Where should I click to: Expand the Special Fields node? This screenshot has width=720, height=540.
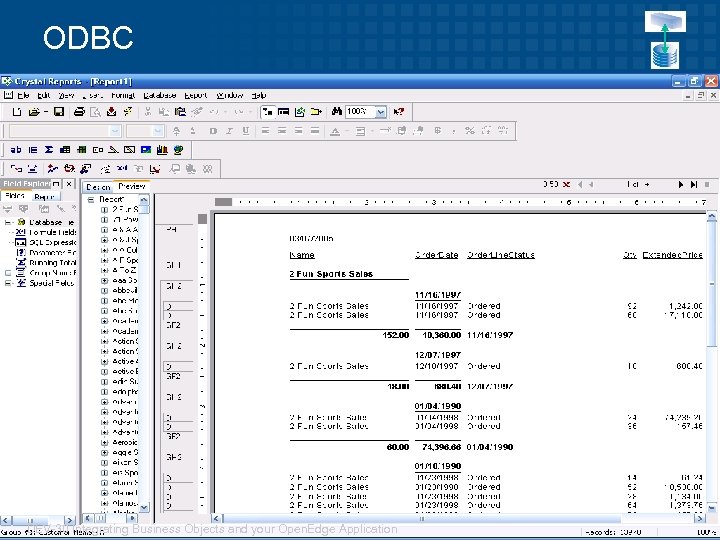click(x=8, y=283)
